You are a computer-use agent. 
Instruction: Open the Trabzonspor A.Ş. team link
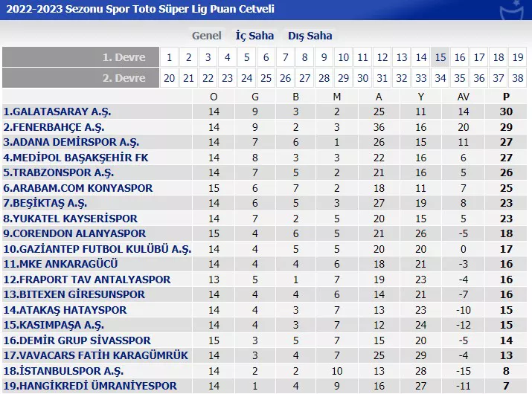point(58,172)
